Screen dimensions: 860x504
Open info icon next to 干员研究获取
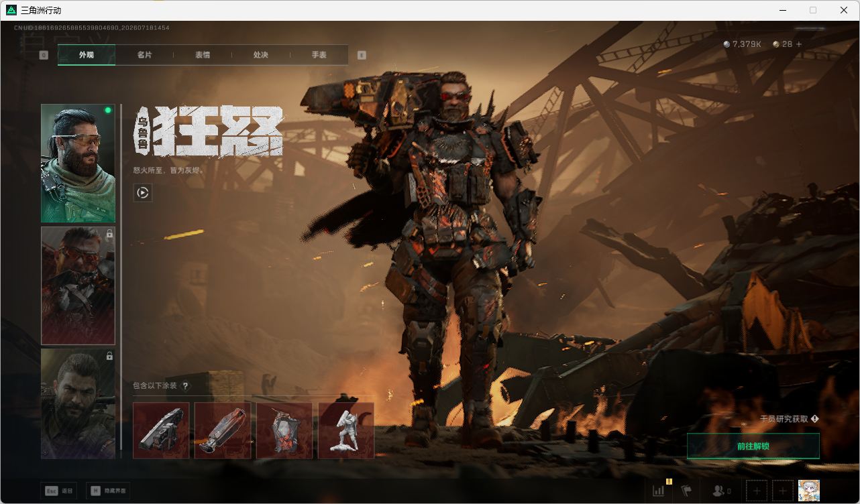click(x=814, y=419)
